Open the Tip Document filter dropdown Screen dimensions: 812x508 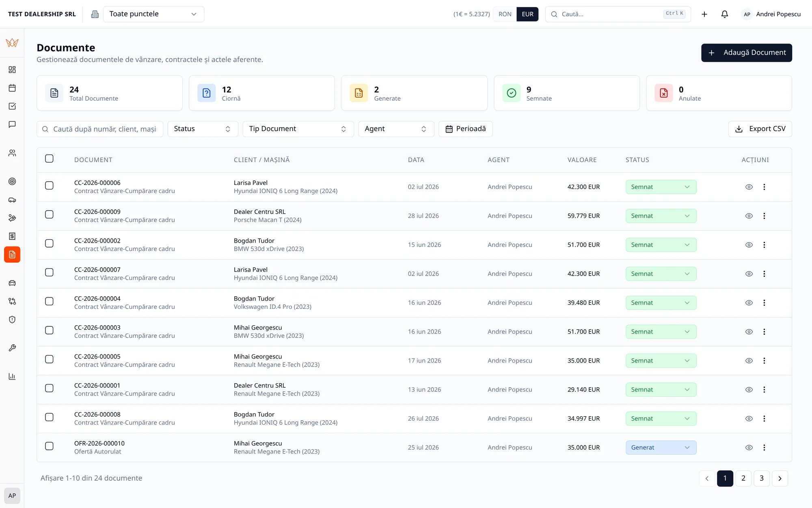(298, 129)
